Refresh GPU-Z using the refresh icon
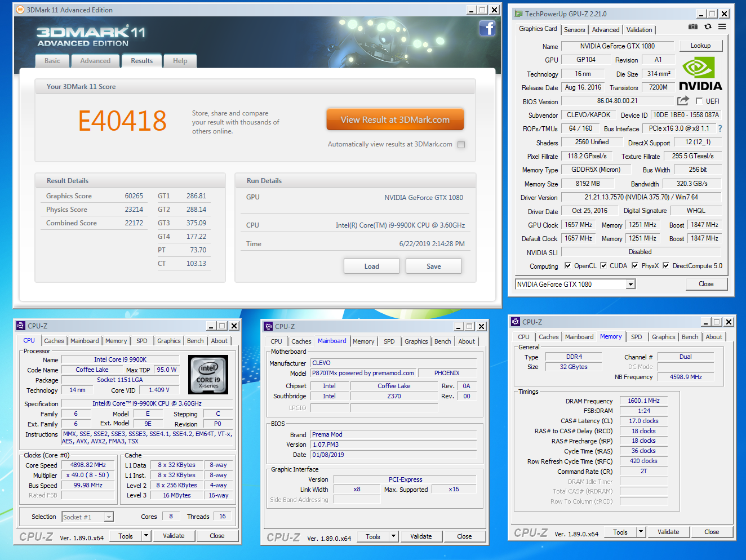This screenshot has width=746, height=560. tap(708, 26)
